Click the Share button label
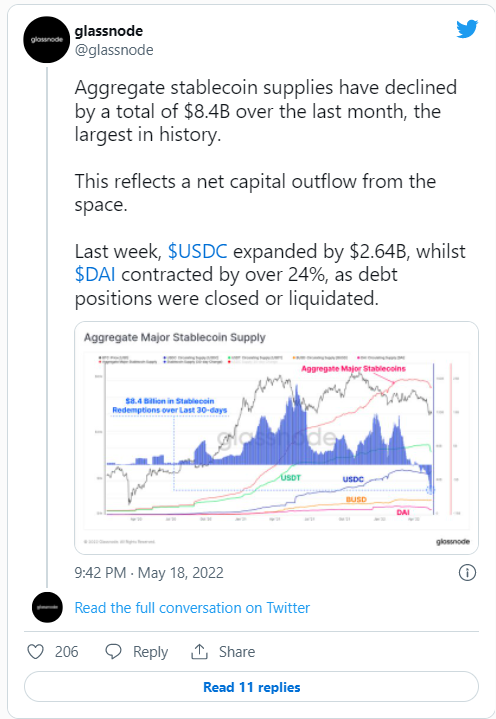 237,652
